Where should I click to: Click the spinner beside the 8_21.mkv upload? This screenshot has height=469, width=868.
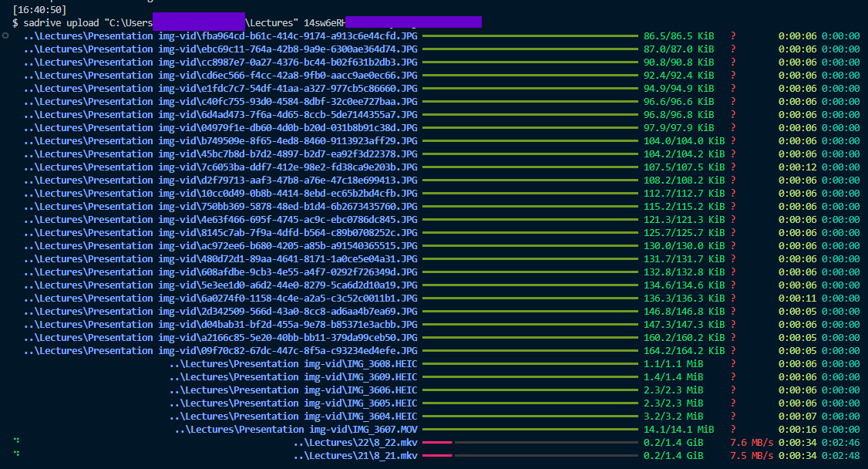(x=17, y=454)
